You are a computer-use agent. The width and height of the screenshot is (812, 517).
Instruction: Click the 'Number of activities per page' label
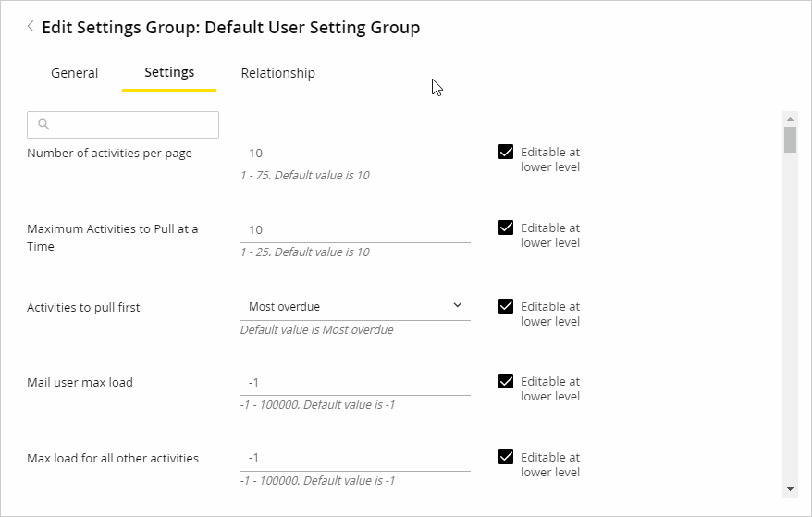(x=109, y=154)
